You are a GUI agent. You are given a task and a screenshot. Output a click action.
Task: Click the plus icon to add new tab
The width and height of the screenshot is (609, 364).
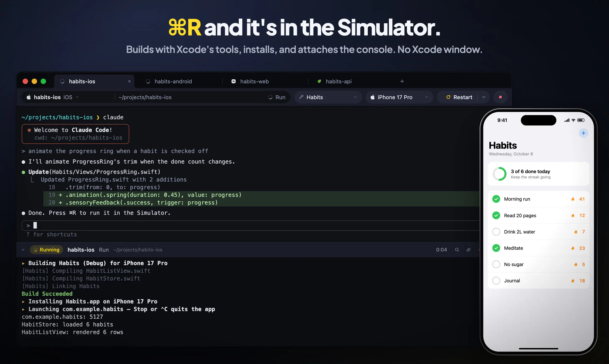pos(402,81)
